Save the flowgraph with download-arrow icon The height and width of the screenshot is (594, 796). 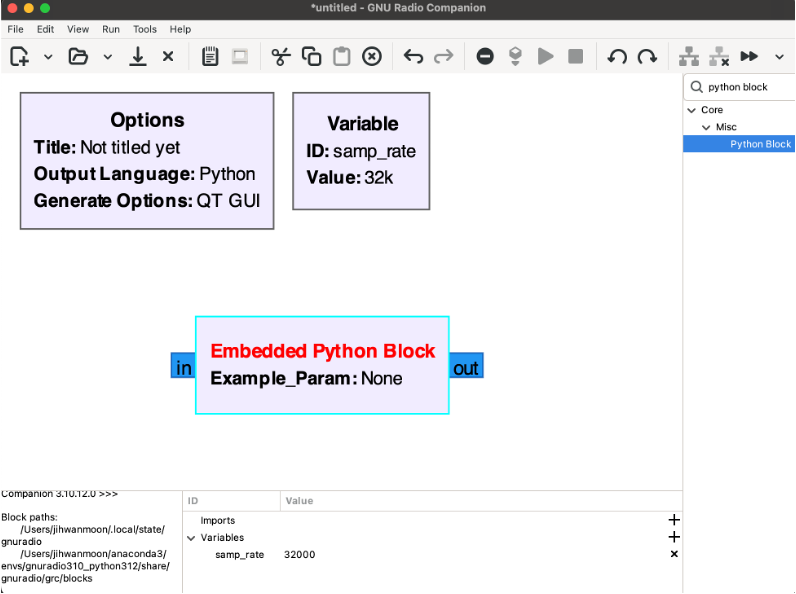coord(138,56)
